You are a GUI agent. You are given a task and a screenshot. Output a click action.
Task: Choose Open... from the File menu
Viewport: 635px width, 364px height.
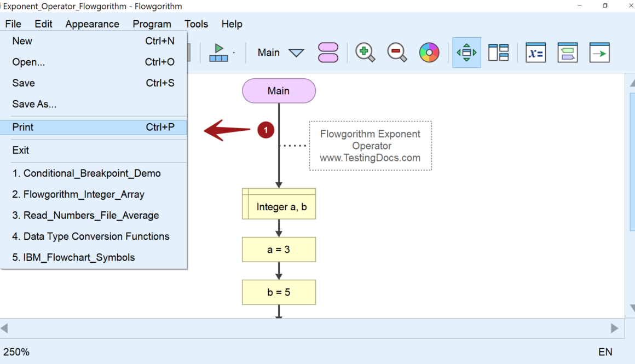pos(94,62)
